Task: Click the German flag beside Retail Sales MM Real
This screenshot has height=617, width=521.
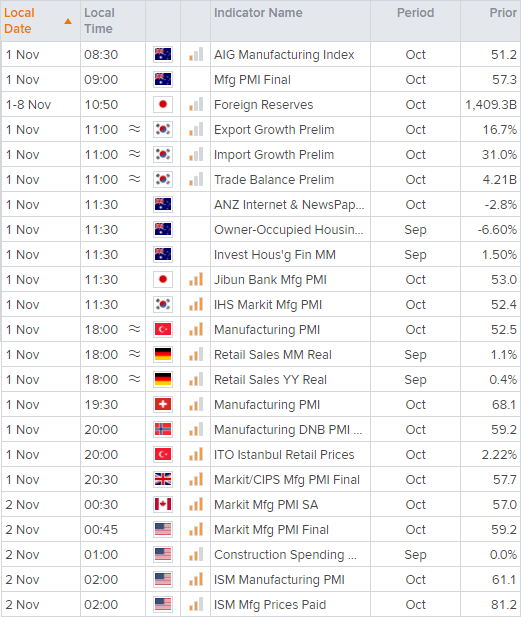Action: [163, 354]
